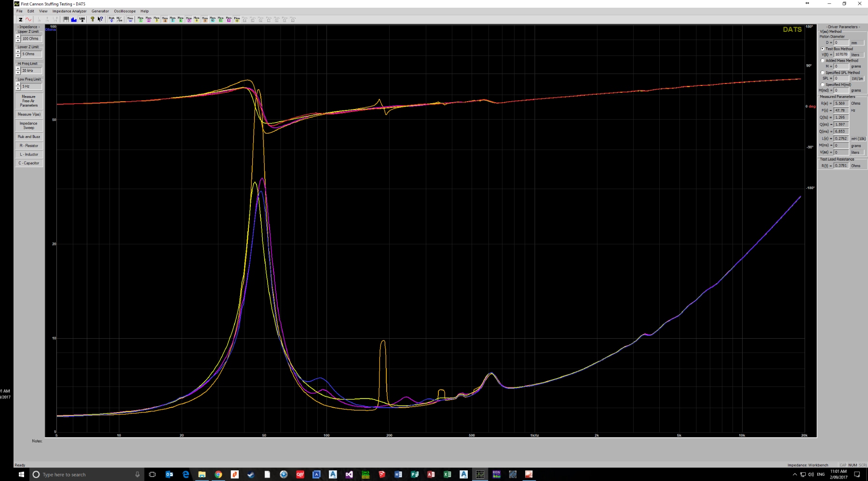Open Google Chrome from the taskbar

(218, 474)
